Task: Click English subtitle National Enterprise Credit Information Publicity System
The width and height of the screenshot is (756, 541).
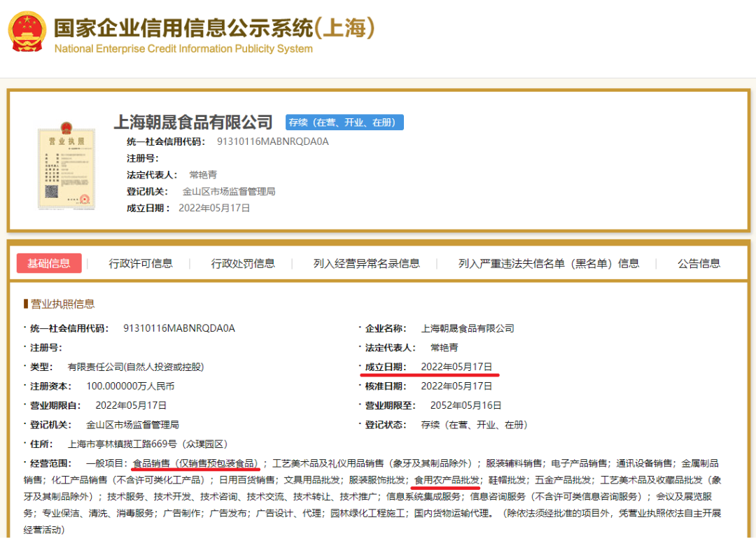Action: click(x=183, y=49)
